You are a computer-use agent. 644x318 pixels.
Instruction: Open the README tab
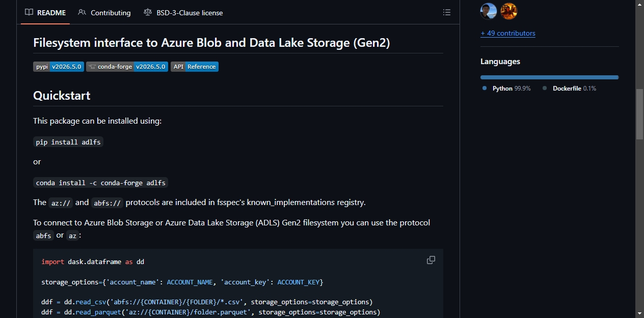pos(45,13)
